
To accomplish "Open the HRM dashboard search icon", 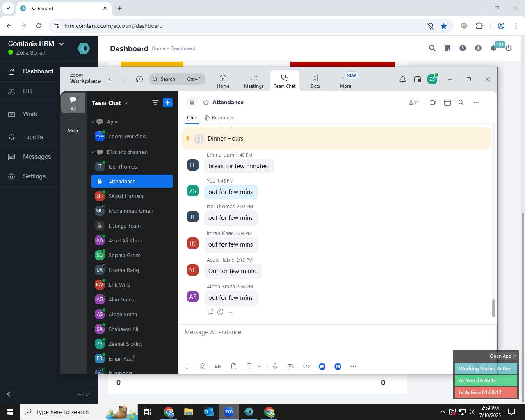I will pyautogui.click(x=432, y=48).
